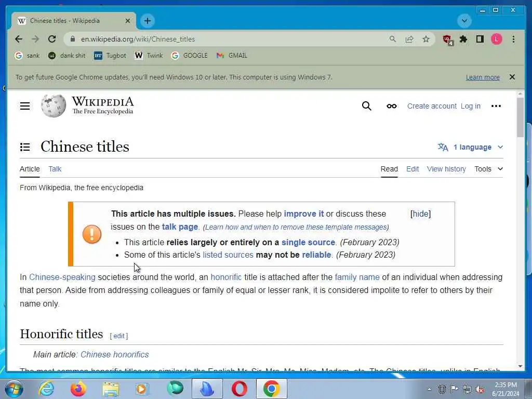Viewport: 532px width, 399px height.
Task: Click Create account
Action: [432, 106]
